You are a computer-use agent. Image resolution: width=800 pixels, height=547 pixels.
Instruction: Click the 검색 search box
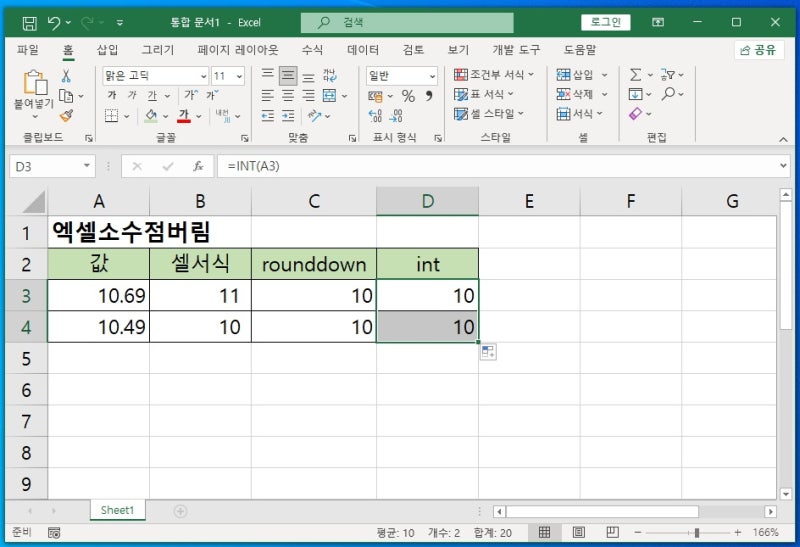407,22
